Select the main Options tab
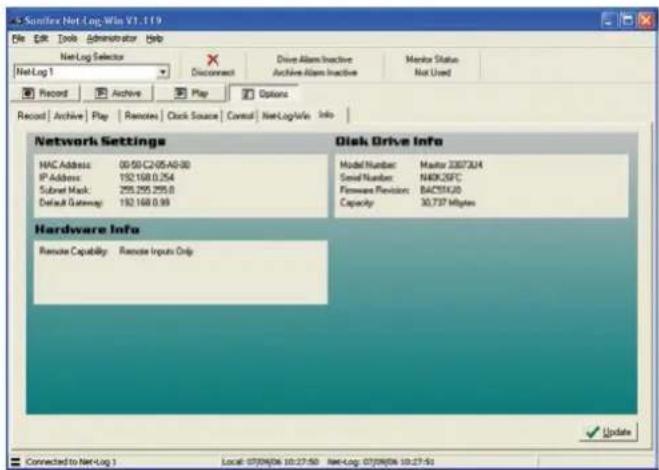Screen dimensions: 659x470 click(264, 94)
